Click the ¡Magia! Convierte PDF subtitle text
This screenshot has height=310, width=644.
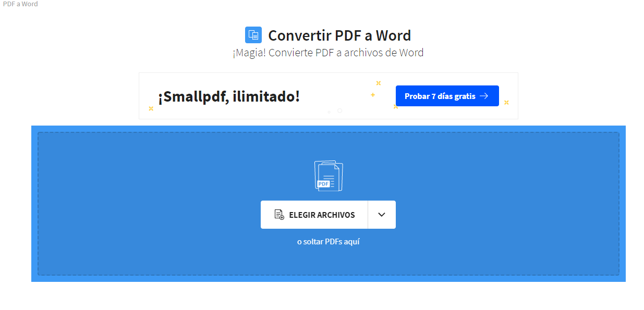point(328,53)
